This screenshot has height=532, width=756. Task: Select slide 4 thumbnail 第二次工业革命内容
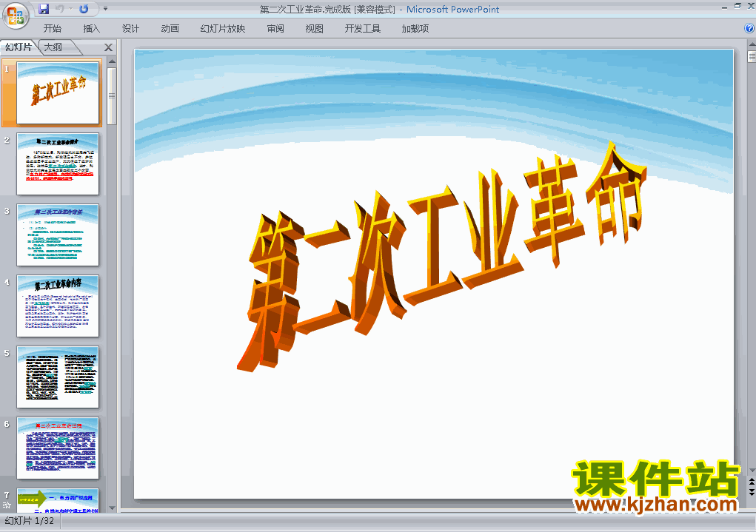58,306
